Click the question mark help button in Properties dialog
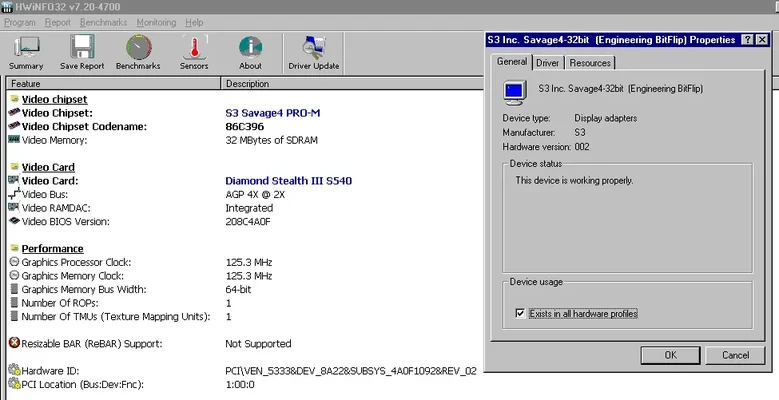The image size is (779, 400). pyautogui.click(x=748, y=40)
